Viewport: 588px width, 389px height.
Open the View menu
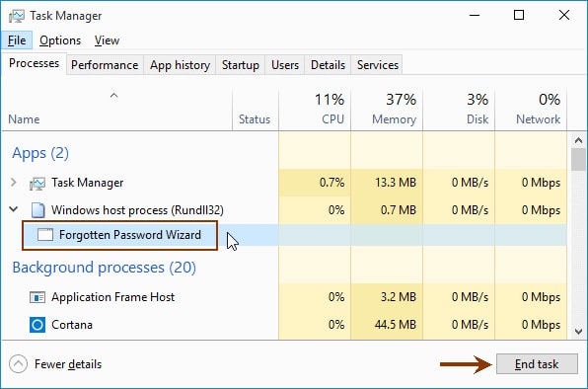107,40
